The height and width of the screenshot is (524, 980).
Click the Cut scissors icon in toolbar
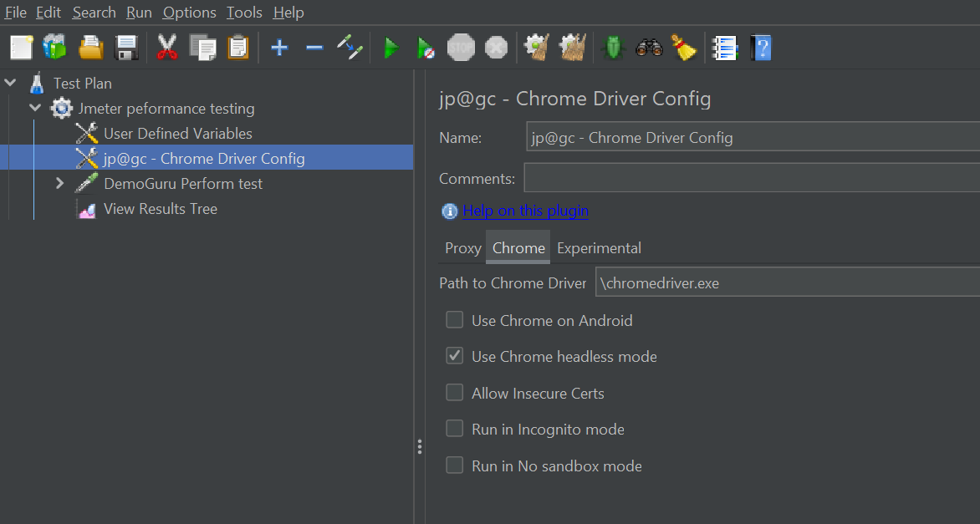click(x=167, y=48)
